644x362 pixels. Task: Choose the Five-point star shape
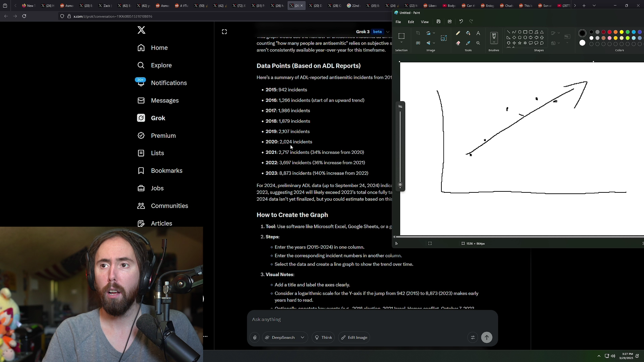click(x=520, y=43)
